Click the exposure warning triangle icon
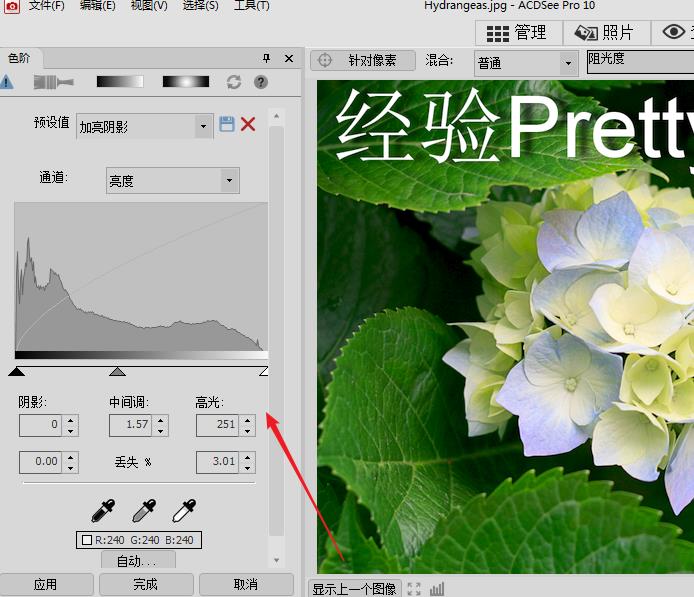 click(6, 82)
